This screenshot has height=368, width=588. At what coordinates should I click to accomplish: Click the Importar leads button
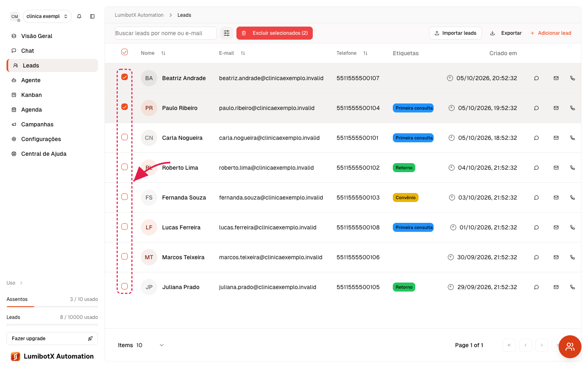tap(455, 33)
